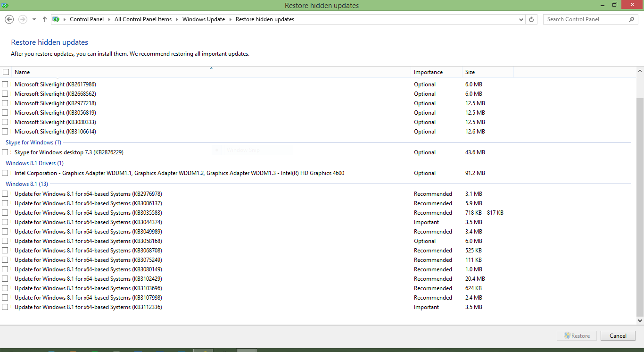Check Microsoft Silverlight KB2617986
The height and width of the screenshot is (352, 644).
pos(5,84)
